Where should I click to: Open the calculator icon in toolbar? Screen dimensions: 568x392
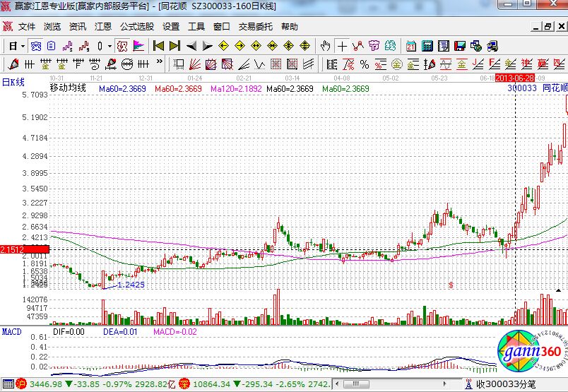(427, 46)
